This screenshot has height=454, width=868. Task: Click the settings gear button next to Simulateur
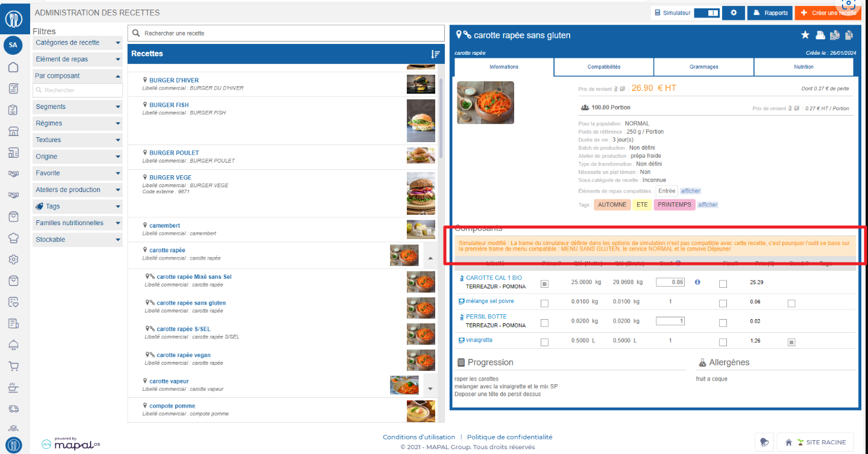pyautogui.click(x=734, y=13)
